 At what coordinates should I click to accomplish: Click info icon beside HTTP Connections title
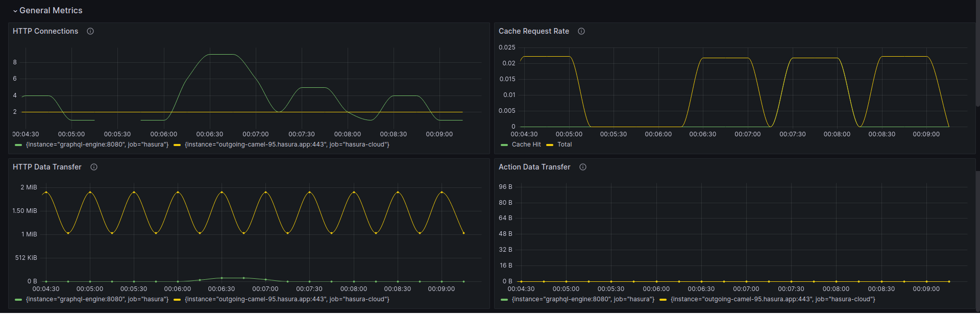pos(90,31)
